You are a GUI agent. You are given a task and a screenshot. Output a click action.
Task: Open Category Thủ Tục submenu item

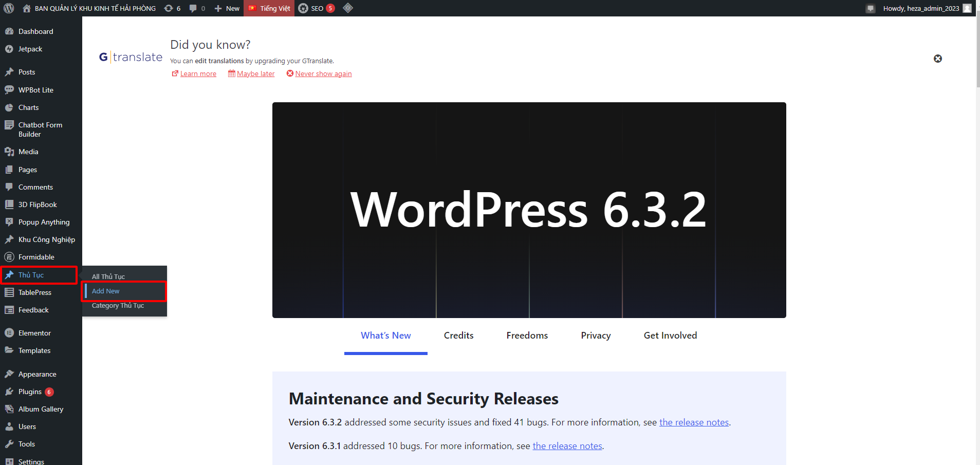(118, 305)
